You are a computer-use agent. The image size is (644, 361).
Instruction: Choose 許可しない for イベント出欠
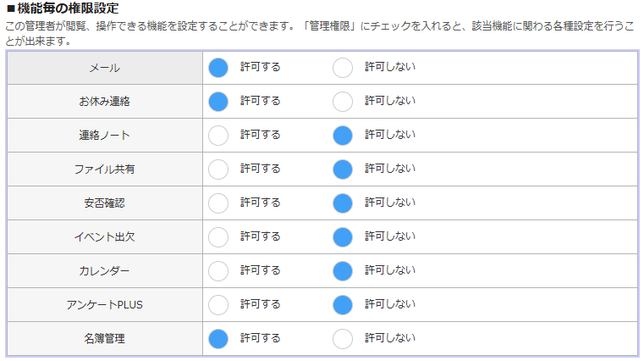coord(343,237)
